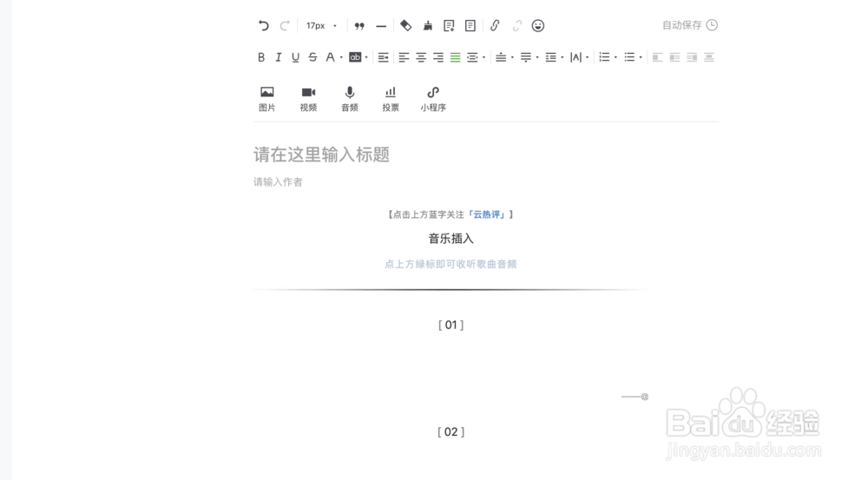Click the blue 云热评 link text
The width and height of the screenshot is (868, 480).
tap(487, 214)
